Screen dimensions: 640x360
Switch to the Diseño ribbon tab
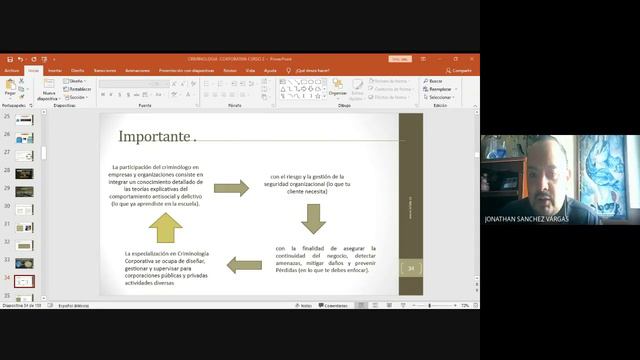pyautogui.click(x=78, y=71)
